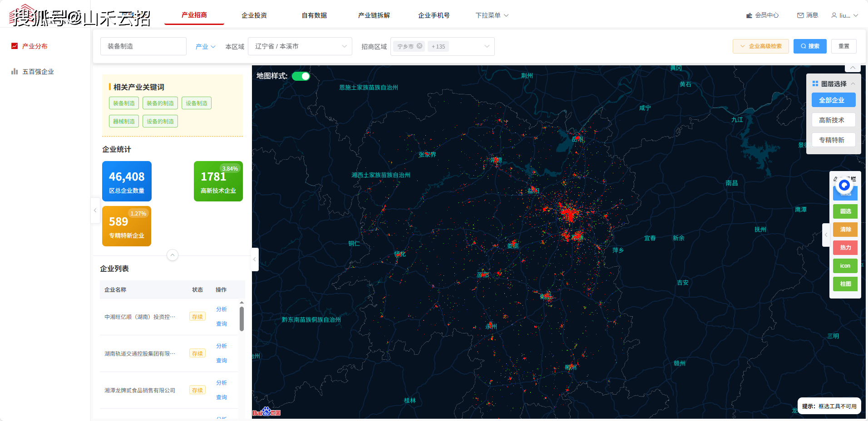The image size is (868, 421).
Task: Click the enterprise list vertical scrollbar
Action: (242, 319)
